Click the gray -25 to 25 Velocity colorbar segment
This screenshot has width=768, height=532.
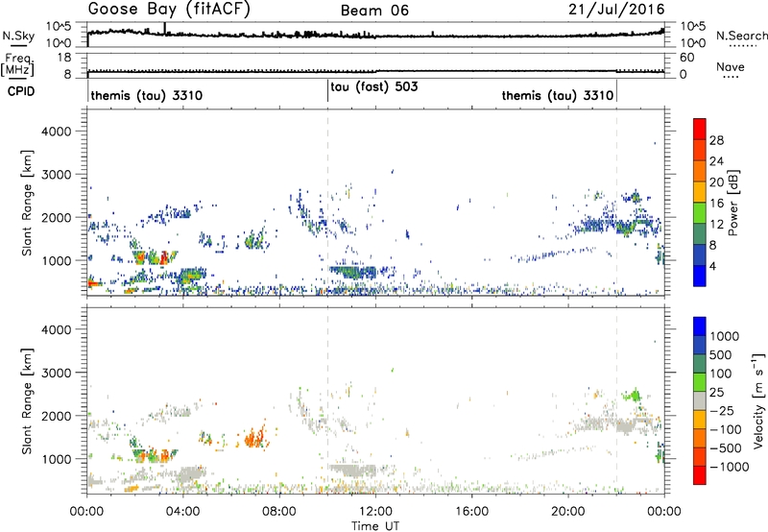tap(700, 400)
